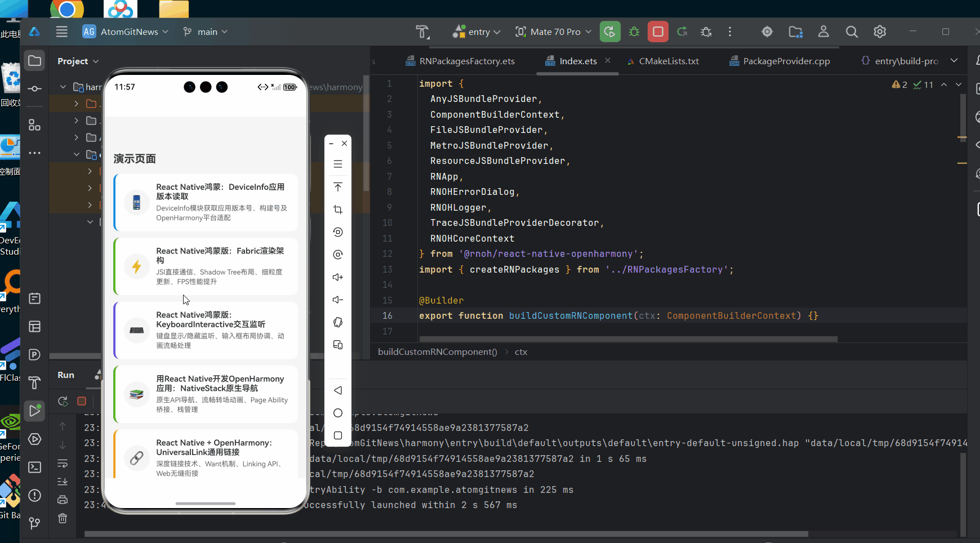This screenshot has height=543, width=980.
Task: Click the print icon in Run panel
Action: [63, 500]
